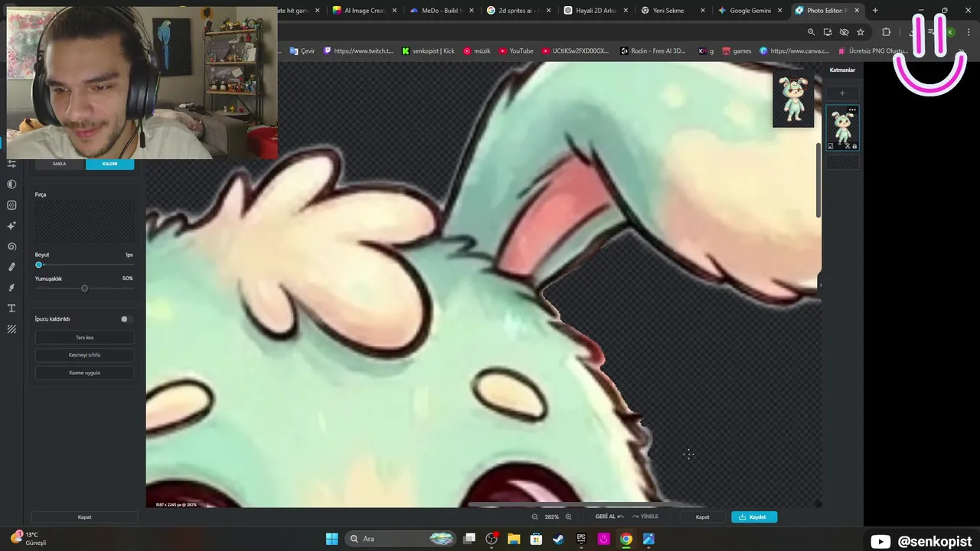Open Steam from the taskbar
The width and height of the screenshot is (980, 551).
[559, 539]
